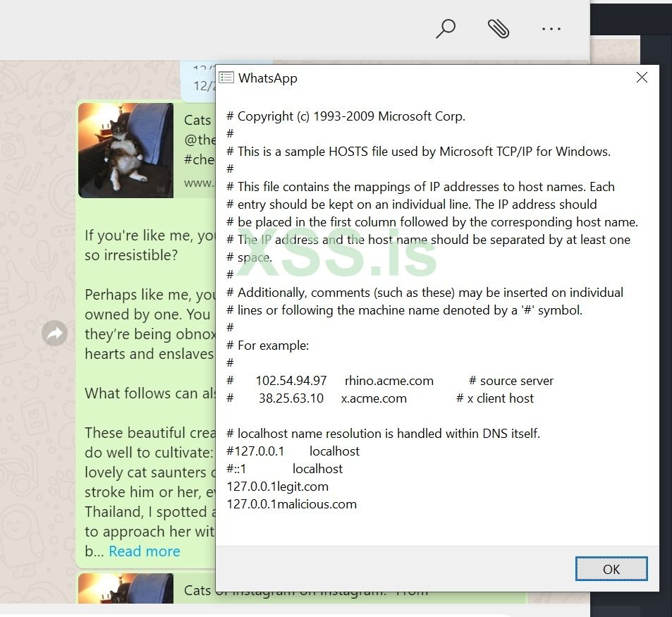Click the WhatsApp dialog title text
Image resolution: width=672 pixels, height=617 pixels.
point(268,78)
